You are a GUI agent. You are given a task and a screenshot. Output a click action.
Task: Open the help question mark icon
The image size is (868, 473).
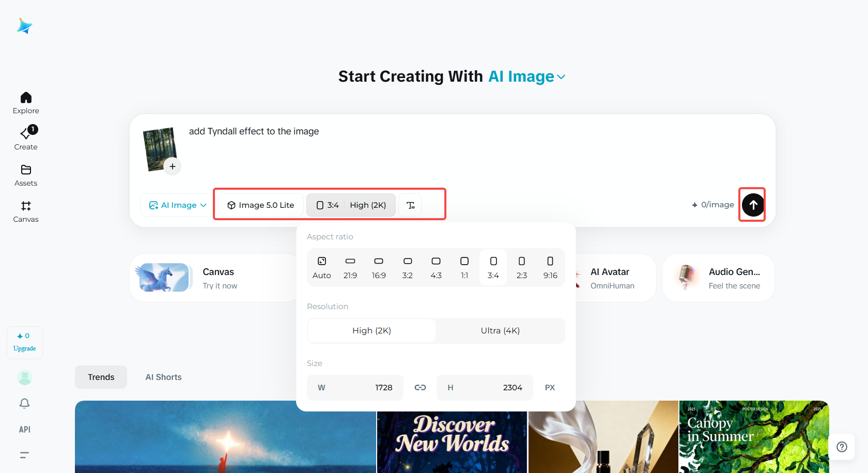[x=842, y=447]
